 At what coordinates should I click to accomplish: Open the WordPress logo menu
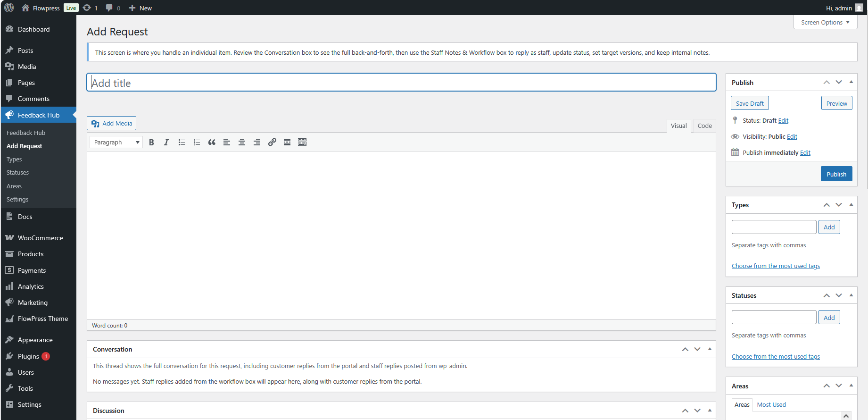click(9, 8)
